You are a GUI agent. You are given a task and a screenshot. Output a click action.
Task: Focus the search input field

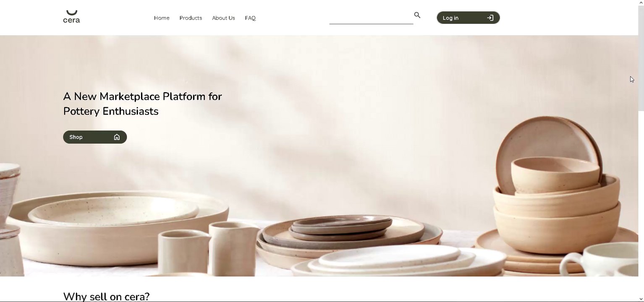[371, 18]
